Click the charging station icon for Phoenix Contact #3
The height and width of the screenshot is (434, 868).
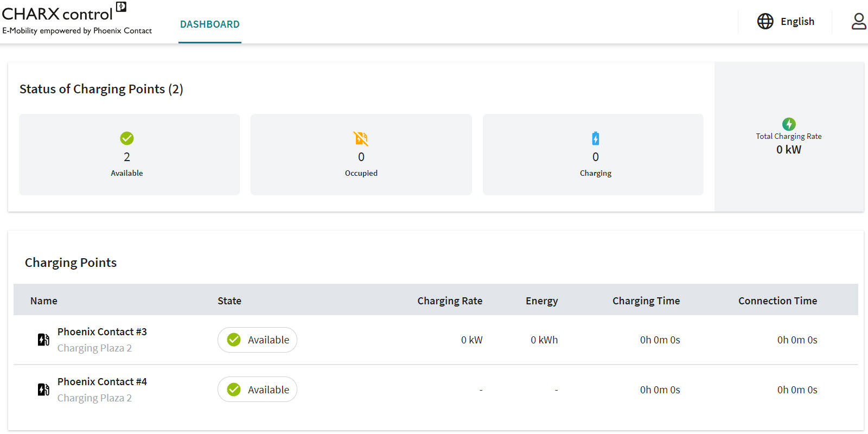pyautogui.click(x=43, y=340)
